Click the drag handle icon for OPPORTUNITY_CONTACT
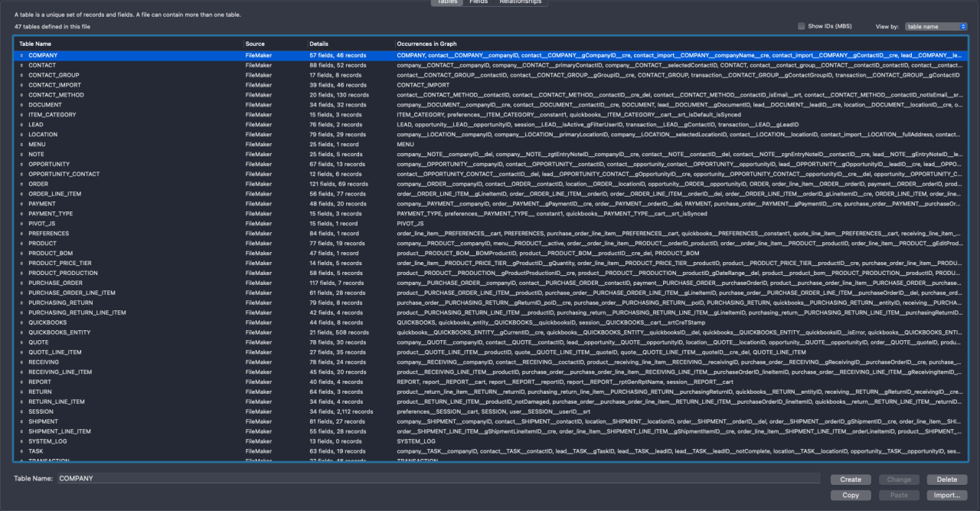The width and height of the screenshot is (980, 511). pos(21,174)
